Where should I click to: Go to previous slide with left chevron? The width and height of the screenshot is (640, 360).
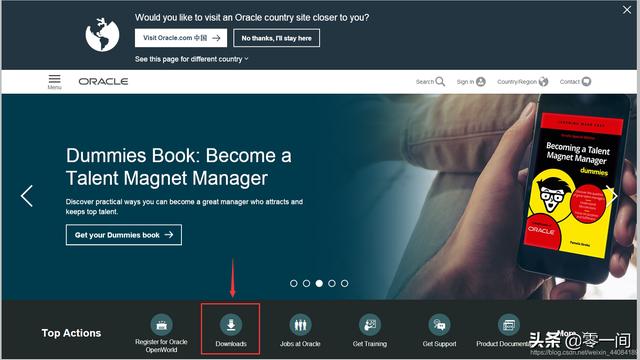[27, 196]
